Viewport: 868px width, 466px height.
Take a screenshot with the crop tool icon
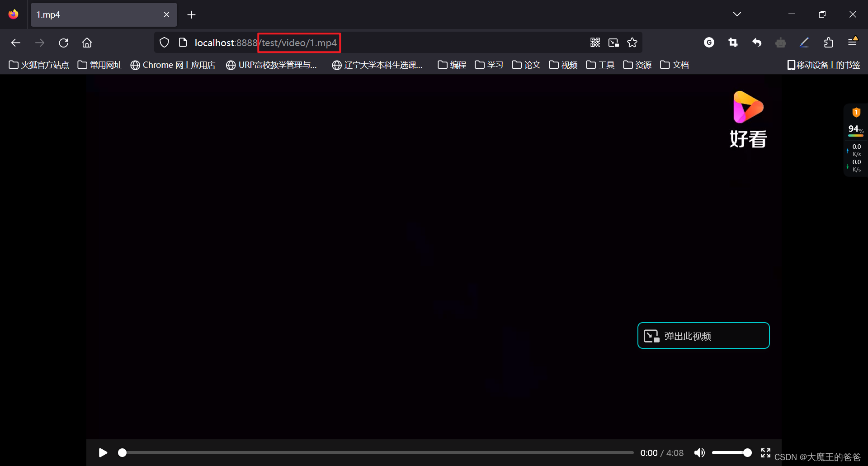click(x=732, y=42)
